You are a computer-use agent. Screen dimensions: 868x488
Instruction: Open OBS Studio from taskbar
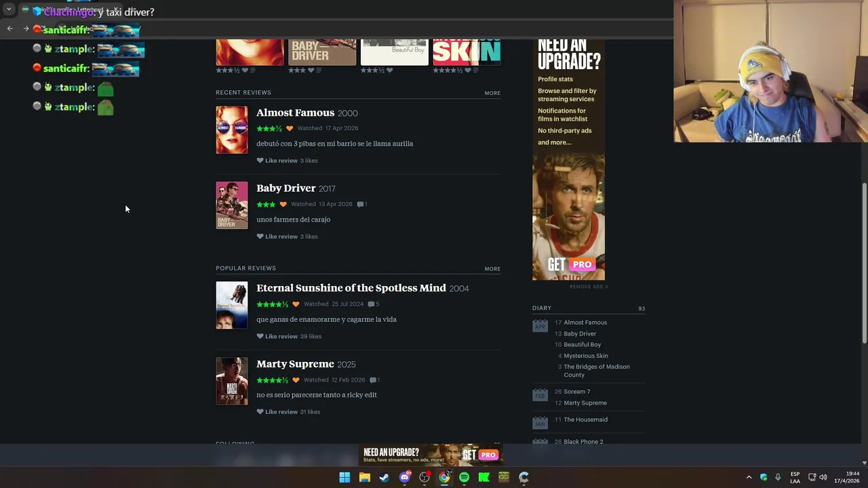[x=425, y=477]
